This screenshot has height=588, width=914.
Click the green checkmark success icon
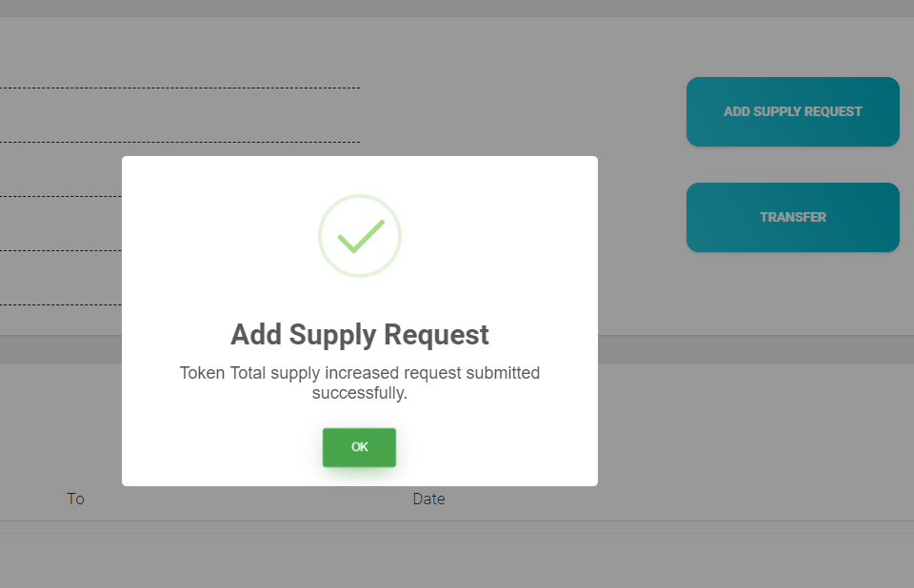point(359,236)
